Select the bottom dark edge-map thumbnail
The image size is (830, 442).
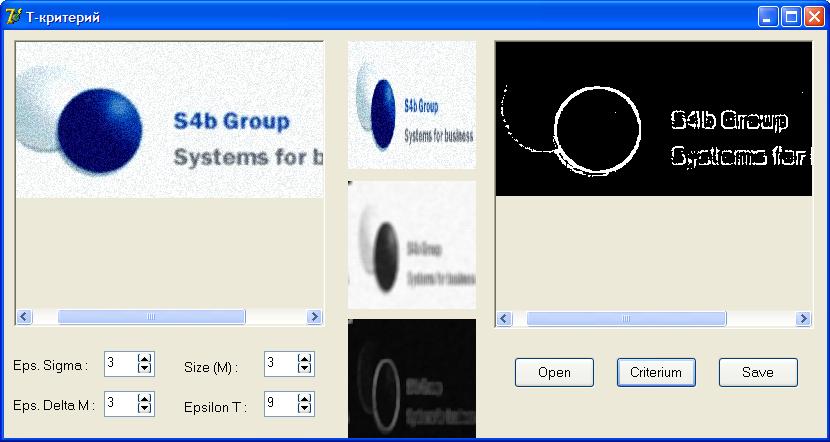(x=412, y=378)
